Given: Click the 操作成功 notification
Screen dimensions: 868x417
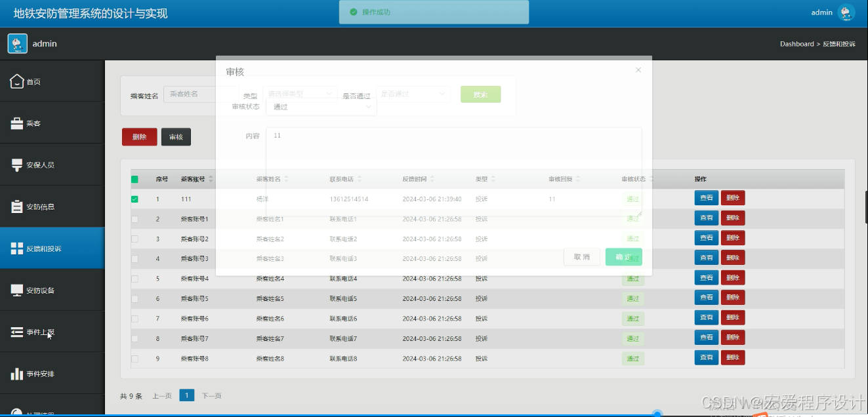Looking at the screenshot, I should click(434, 12).
